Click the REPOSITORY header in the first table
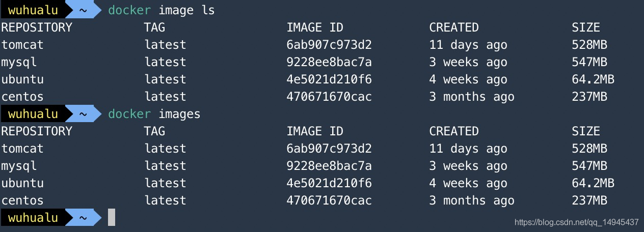Screen dimensions: 644x232 pyautogui.click(x=37, y=27)
